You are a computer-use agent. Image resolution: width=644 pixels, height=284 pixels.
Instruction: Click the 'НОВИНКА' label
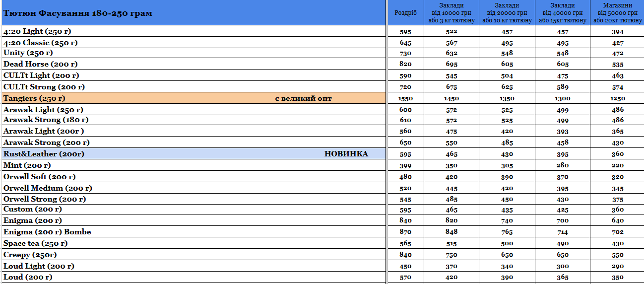(346, 154)
